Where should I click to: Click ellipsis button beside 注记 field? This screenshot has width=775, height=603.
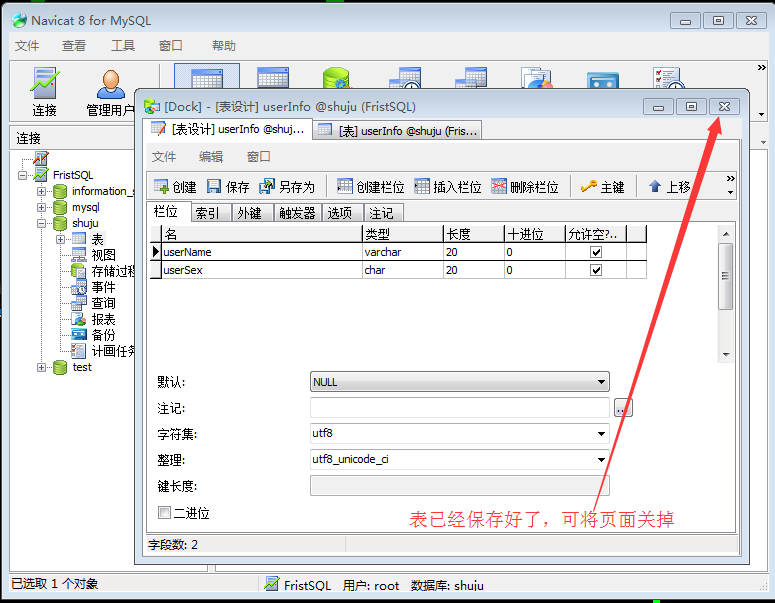click(x=623, y=408)
